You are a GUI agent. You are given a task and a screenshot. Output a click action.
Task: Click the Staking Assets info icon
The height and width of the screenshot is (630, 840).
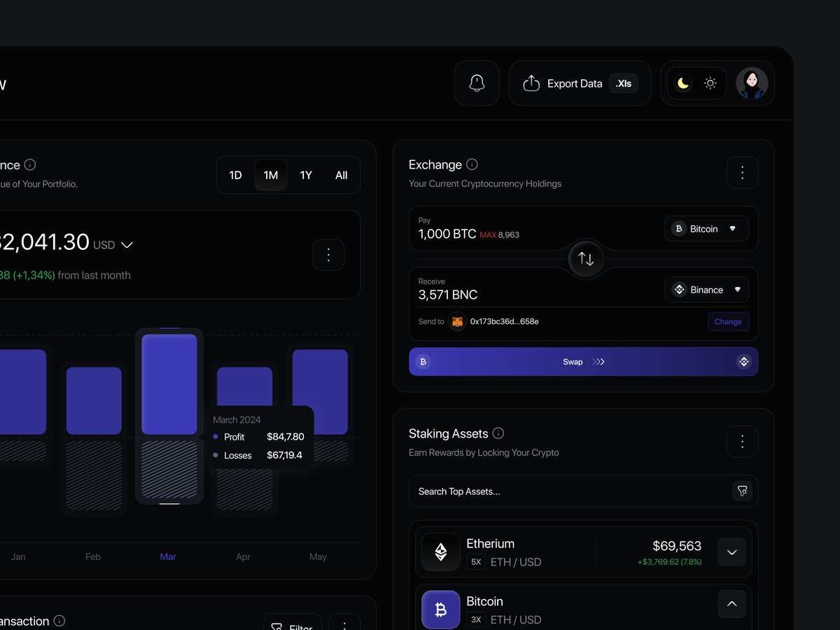(498, 433)
